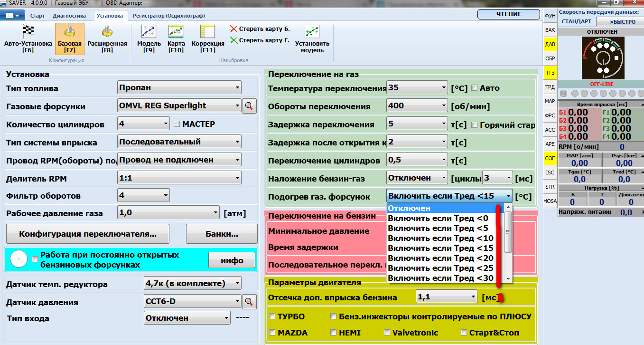644x345 pixels.
Task: Click dropdown list scrollbar down arrow
Action: (508, 278)
